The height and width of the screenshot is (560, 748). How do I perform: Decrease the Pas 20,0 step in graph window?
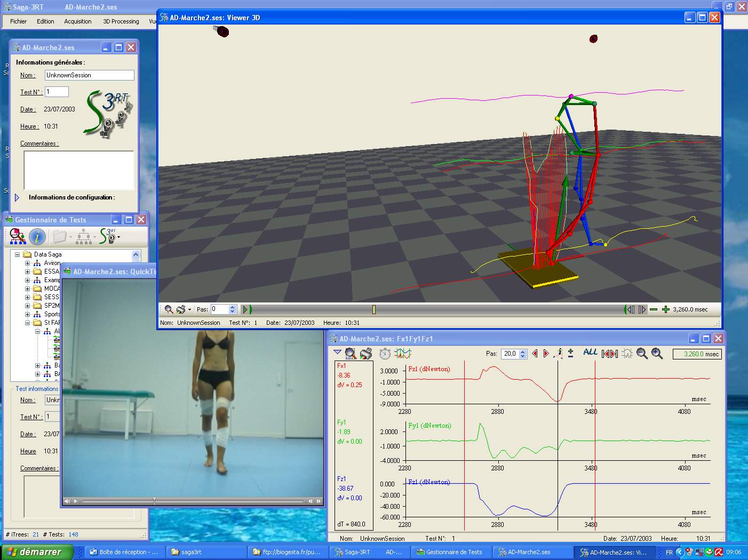pos(523,356)
